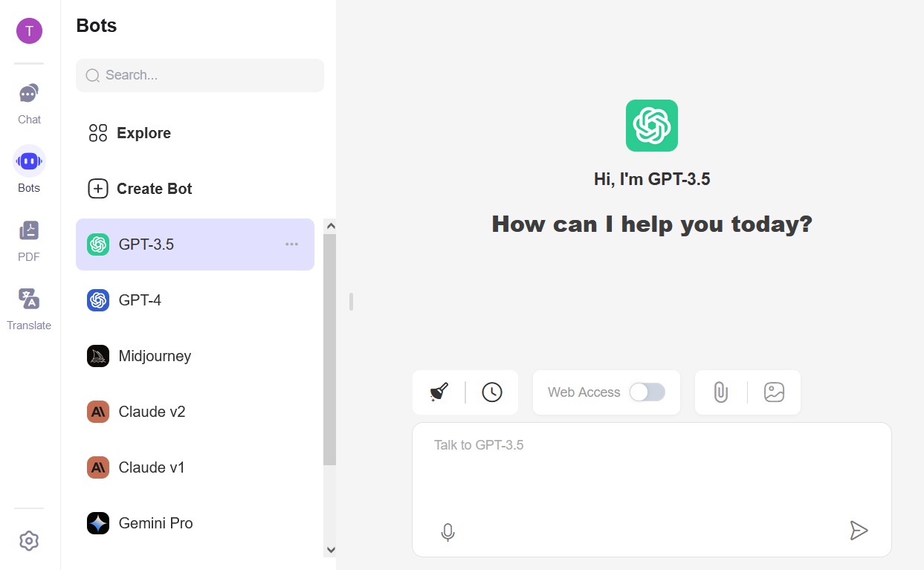
Task: Click the sidebar panel resize handle
Action: [x=351, y=302]
